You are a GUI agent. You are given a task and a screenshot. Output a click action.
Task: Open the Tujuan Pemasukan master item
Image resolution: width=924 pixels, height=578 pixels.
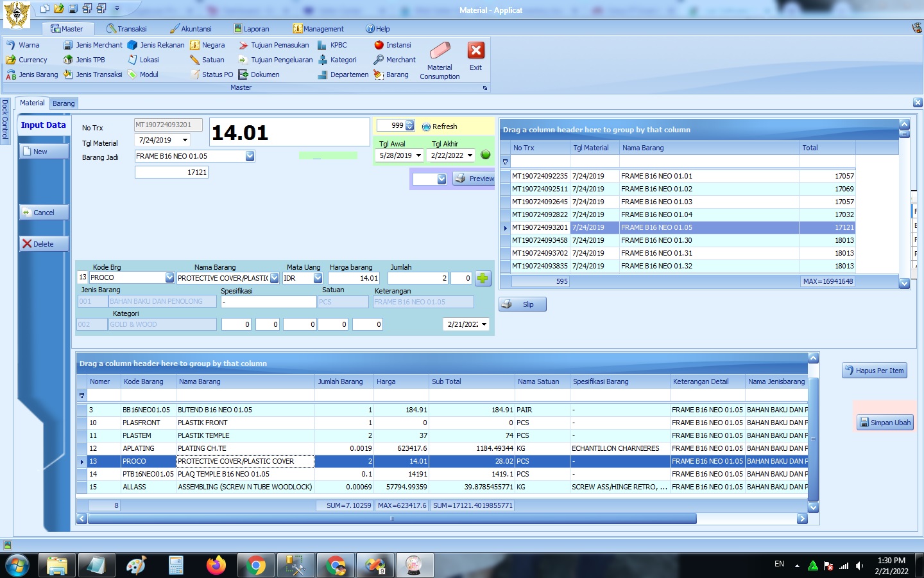click(x=274, y=45)
